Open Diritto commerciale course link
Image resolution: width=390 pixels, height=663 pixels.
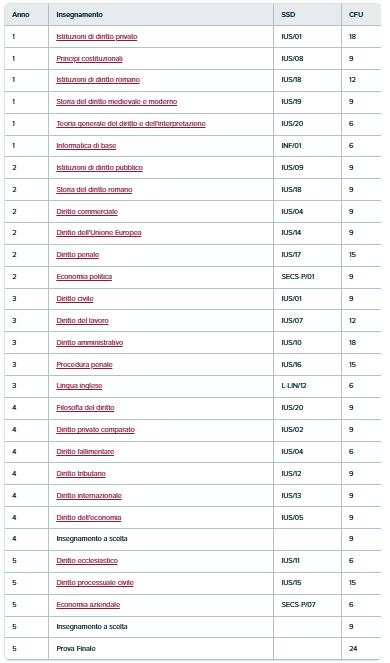coord(87,212)
